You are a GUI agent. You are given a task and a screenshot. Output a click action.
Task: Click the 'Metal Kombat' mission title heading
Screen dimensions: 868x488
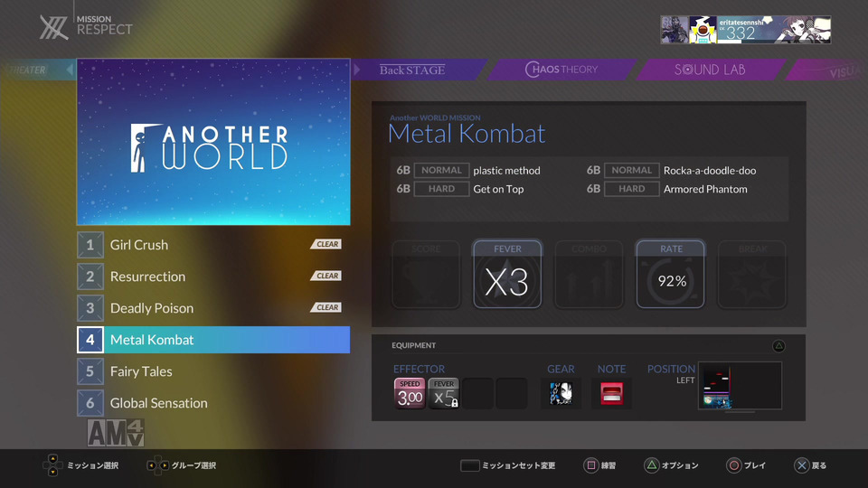click(467, 134)
